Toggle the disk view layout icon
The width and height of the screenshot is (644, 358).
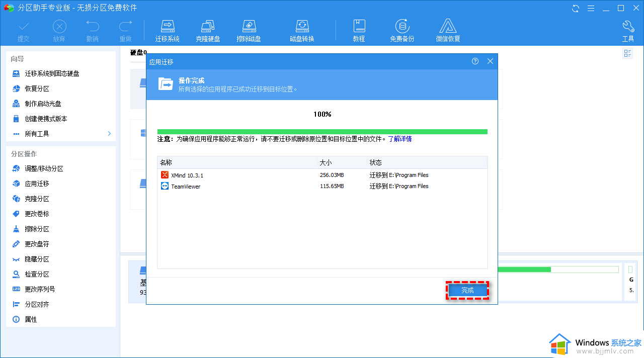(x=627, y=53)
